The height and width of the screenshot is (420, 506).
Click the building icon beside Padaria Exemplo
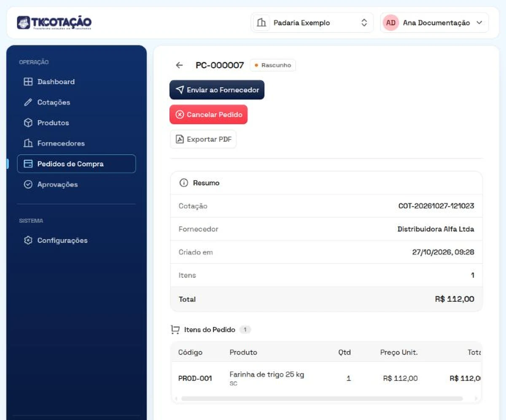(x=262, y=23)
